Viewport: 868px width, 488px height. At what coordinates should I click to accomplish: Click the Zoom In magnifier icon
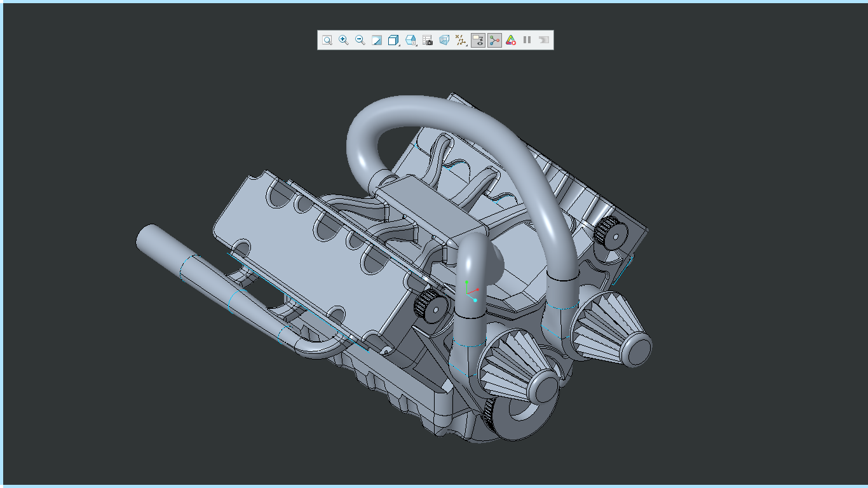coord(344,40)
